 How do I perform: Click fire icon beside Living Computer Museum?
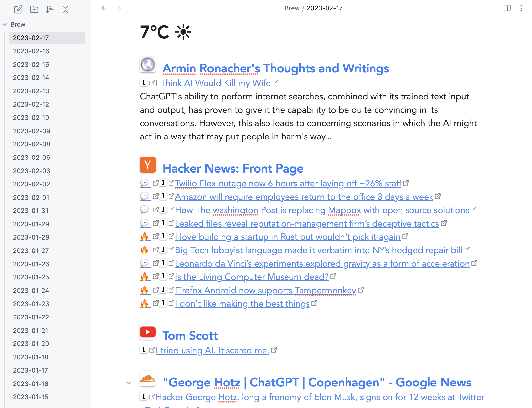point(144,277)
